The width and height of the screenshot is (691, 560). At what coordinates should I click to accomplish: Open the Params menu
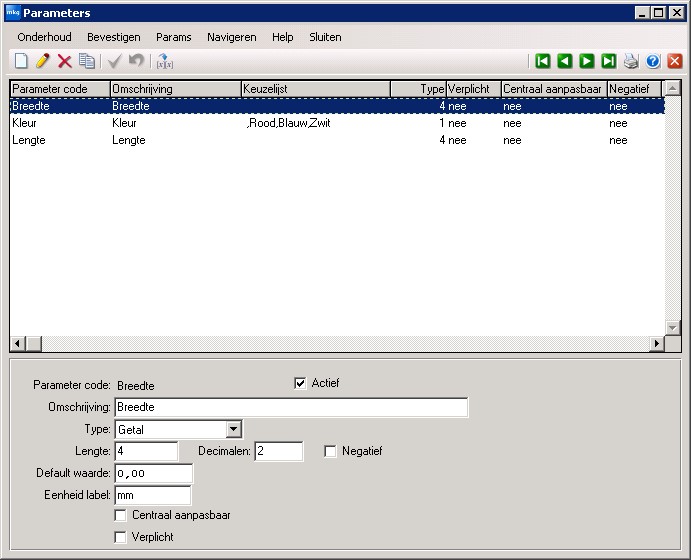click(x=174, y=37)
